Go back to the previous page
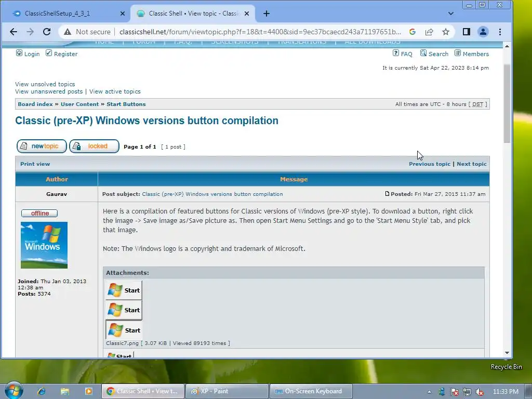Viewport: 532px width, 399px height. (x=13, y=32)
